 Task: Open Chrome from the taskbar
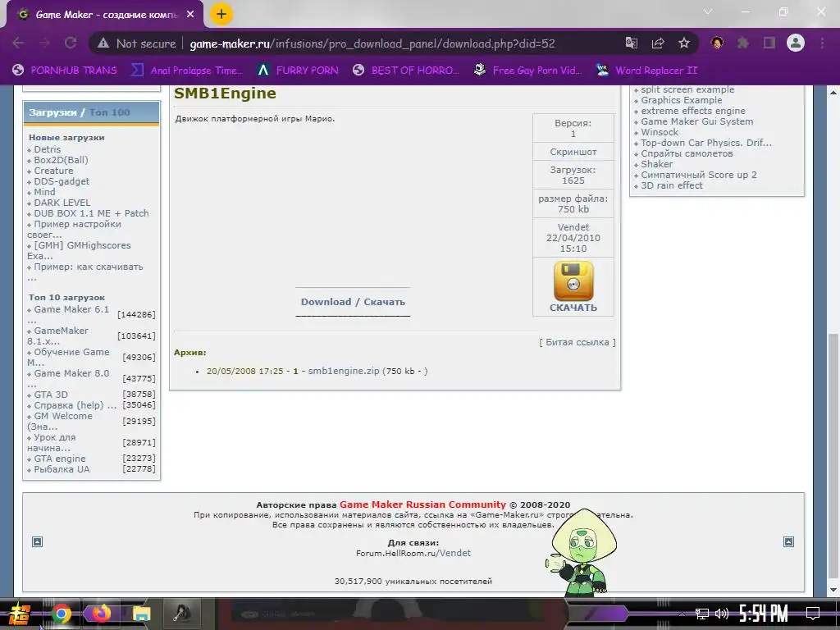pyautogui.click(x=61, y=614)
